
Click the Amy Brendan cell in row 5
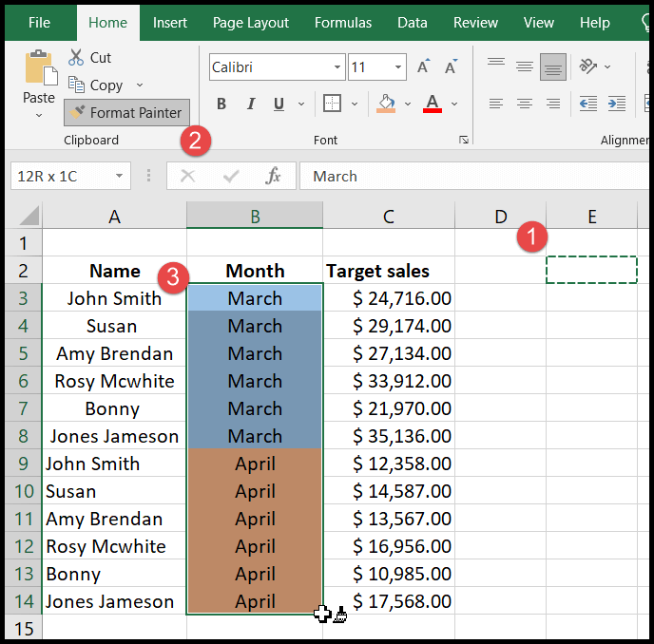click(x=114, y=353)
